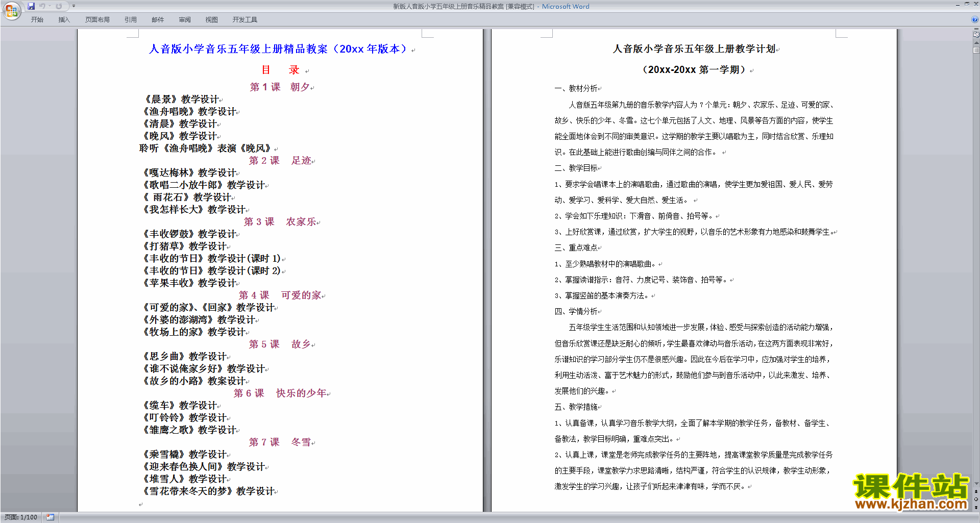Click page count 页面: 1/100 in status bar
This screenshot has height=523, width=980.
pyautogui.click(x=21, y=517)
